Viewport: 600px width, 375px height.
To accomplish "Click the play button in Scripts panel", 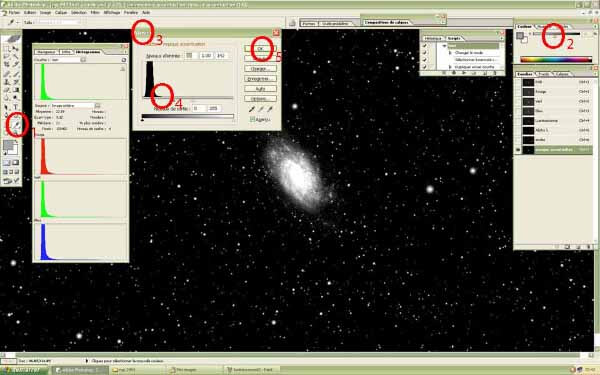I will point(464,73).
